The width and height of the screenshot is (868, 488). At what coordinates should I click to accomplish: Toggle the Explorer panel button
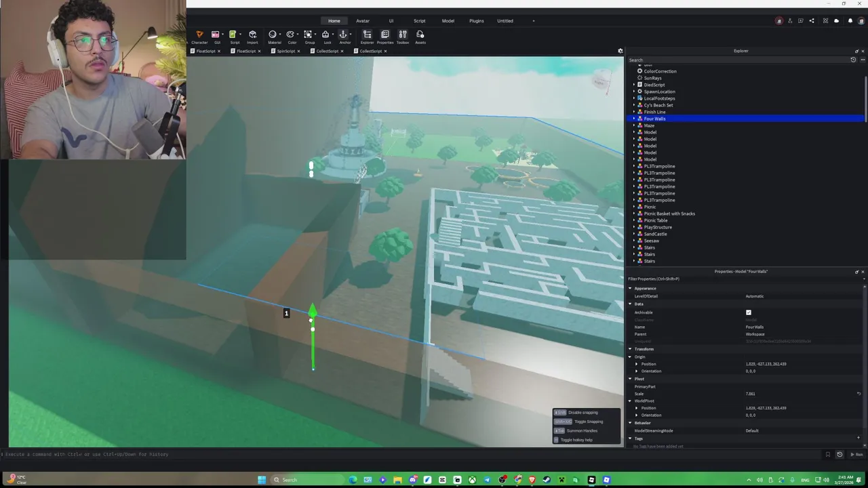pyautogui.click(x=367, y=37)
